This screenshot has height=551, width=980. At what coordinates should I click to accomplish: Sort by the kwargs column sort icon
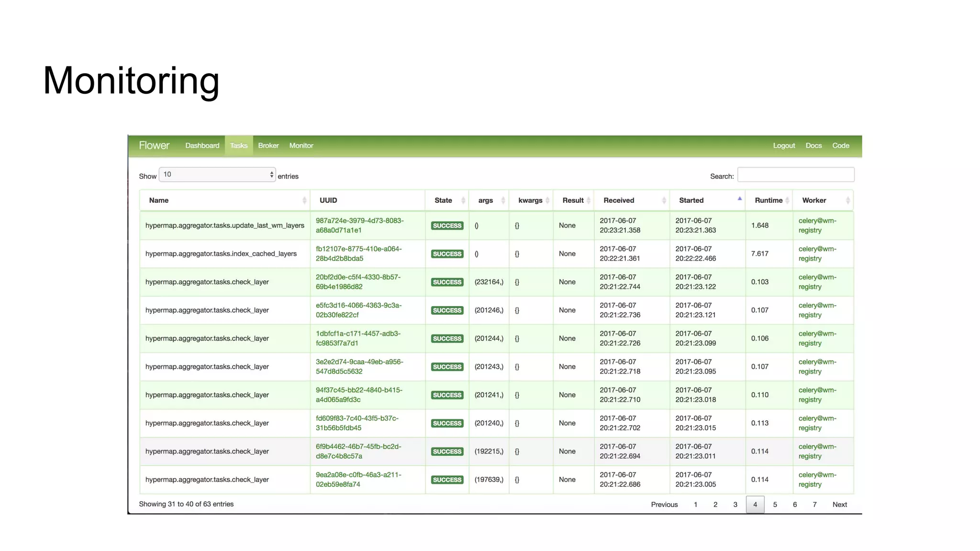[x=547, y=200]
